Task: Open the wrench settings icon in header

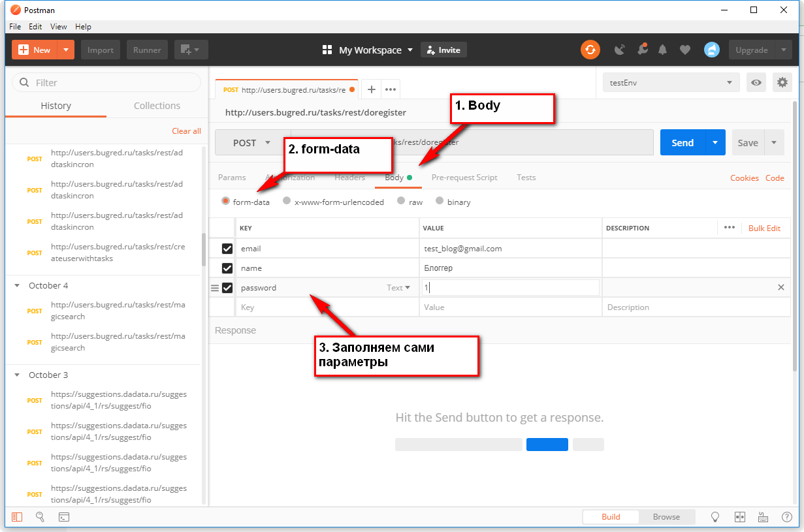Action: click(642, 50)
